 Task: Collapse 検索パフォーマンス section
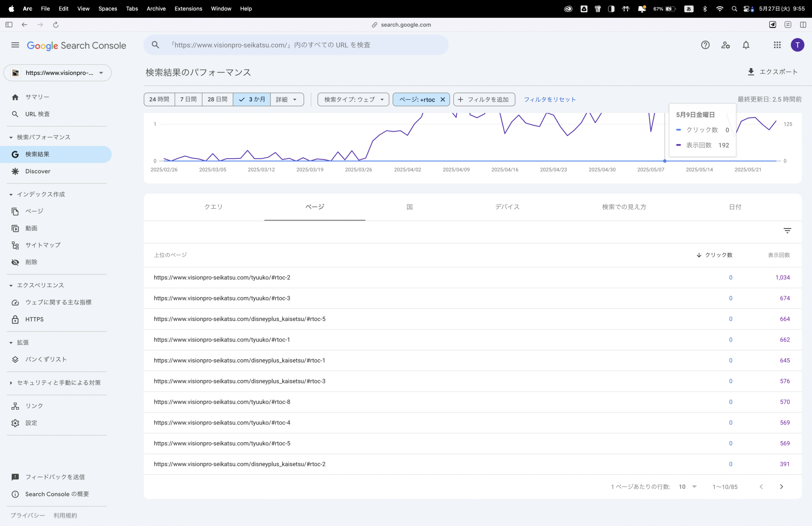(x=11, y=137)
